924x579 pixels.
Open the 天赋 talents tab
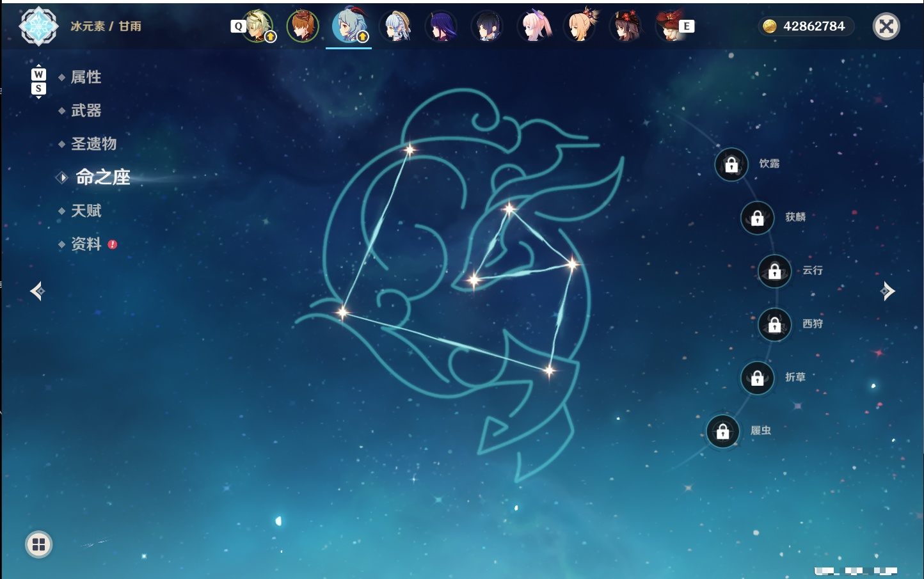(86, 210)
